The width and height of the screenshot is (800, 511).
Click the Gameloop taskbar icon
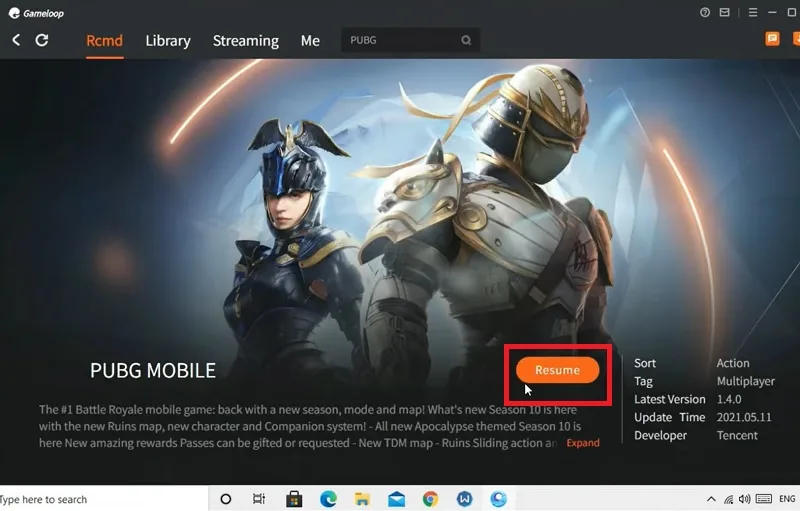[498, 499]
